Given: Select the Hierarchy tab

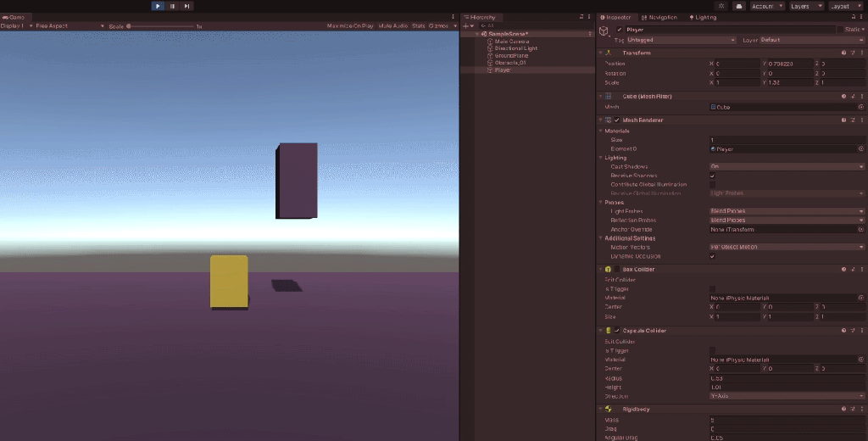Looking at the screenshot, I should point(480,17).
